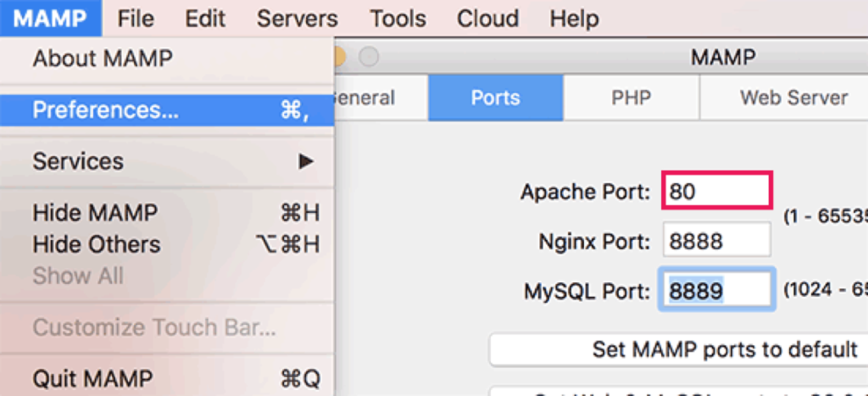Click the grey zoom window button
Screen dimensions: 868x396
tap(370, 57)
